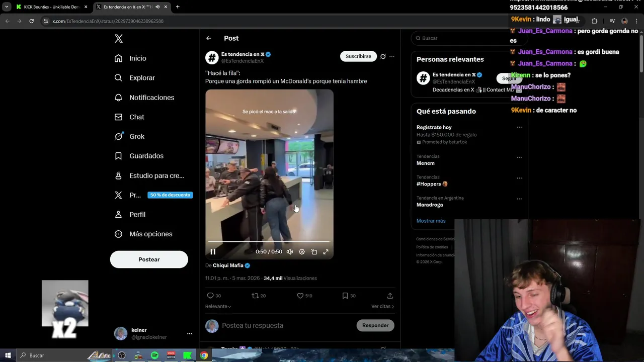Click the Suscribirse button

click(x=358, y=56)
